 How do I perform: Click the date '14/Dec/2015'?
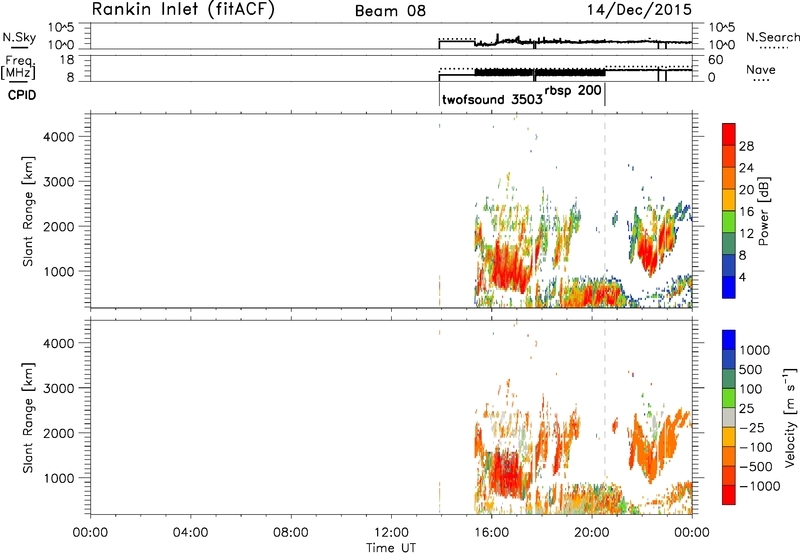coord(639,10)
